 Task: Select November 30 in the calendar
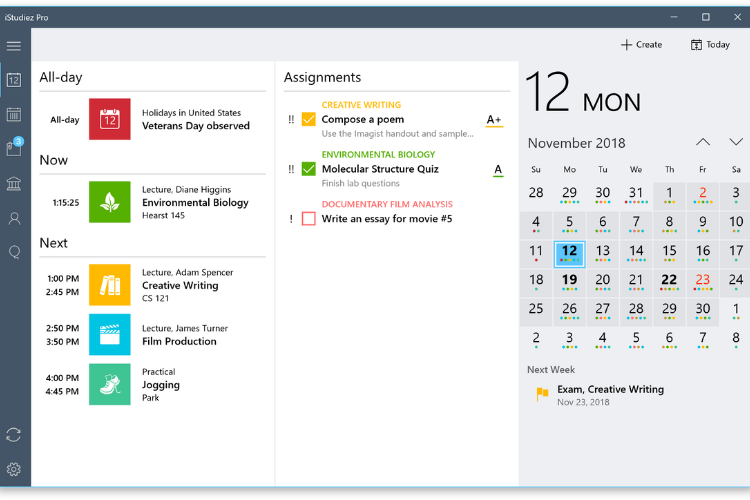pos(703,311)
